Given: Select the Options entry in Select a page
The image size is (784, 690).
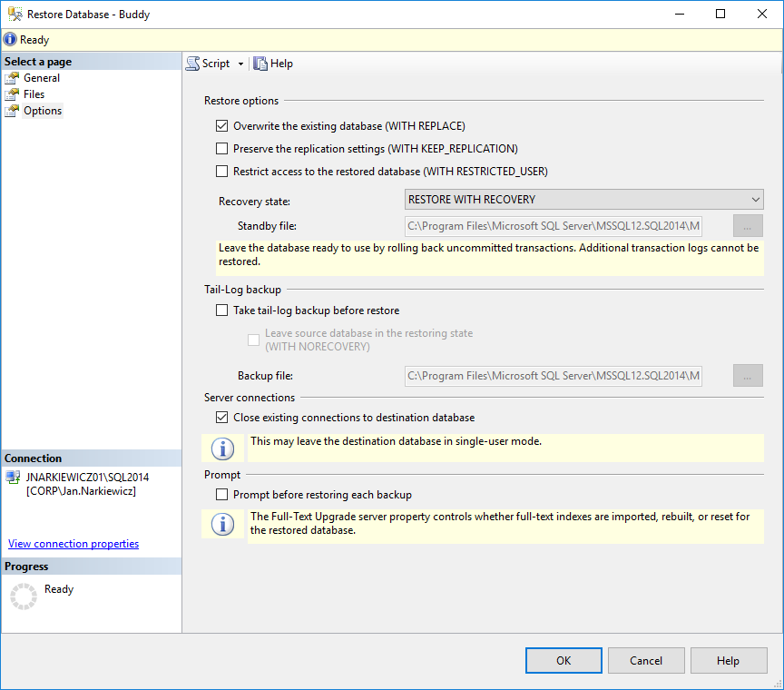Looking at the screenshot, I should 41,110.
